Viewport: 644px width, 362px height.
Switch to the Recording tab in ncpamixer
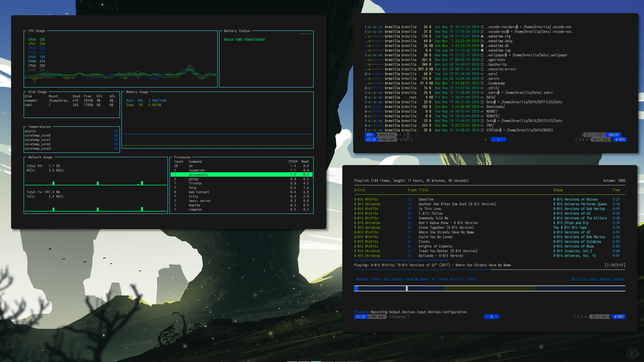[x=379, y=312]
